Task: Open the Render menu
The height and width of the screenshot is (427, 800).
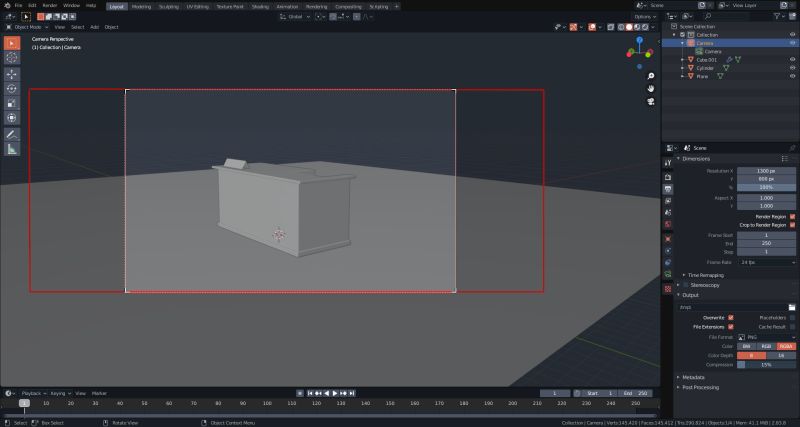Action: (x=50, y=6)
